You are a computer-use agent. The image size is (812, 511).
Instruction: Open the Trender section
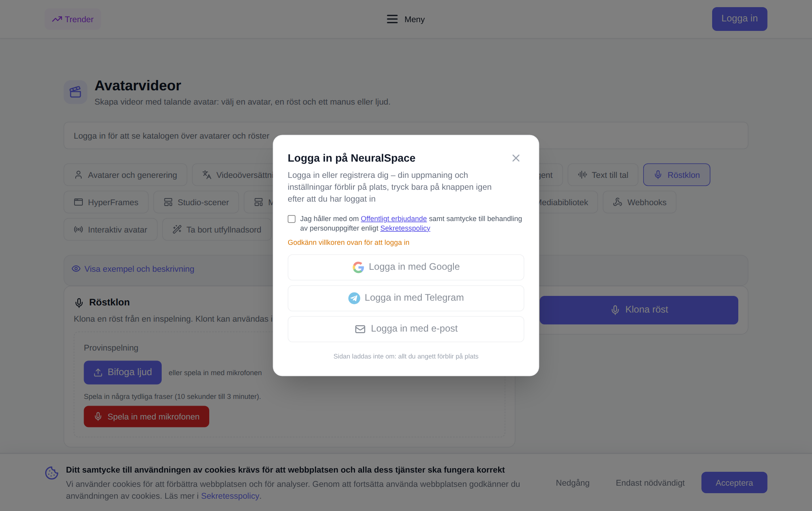(73, 19)
